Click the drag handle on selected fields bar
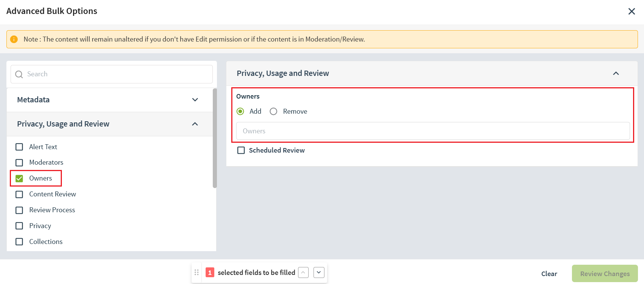 pyautogui.click(x=197, y=272)
